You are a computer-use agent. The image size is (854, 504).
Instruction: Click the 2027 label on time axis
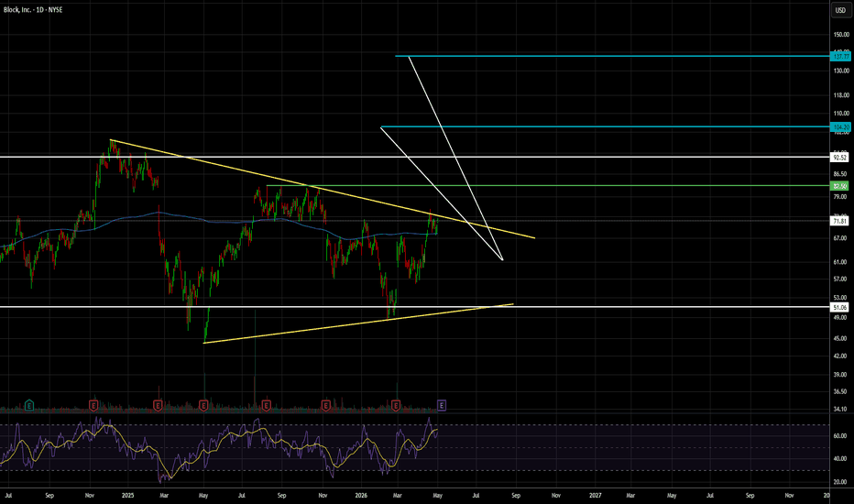(x=596, y=495)
